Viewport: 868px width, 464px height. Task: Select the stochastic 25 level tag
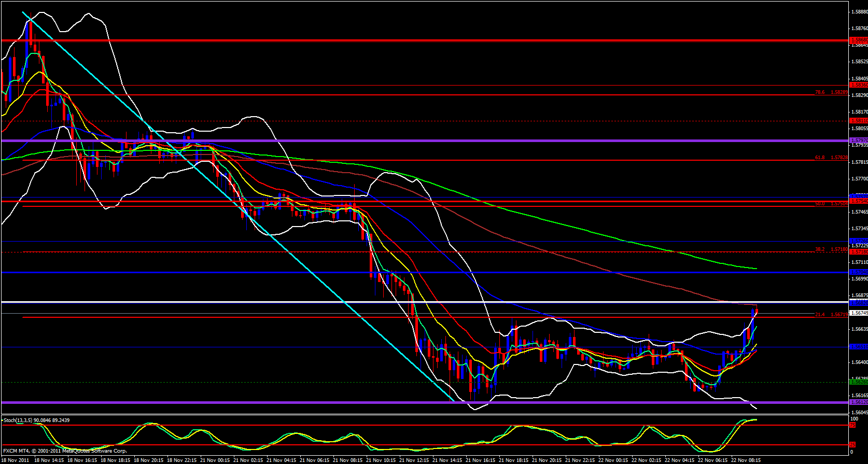pos(852,444)
